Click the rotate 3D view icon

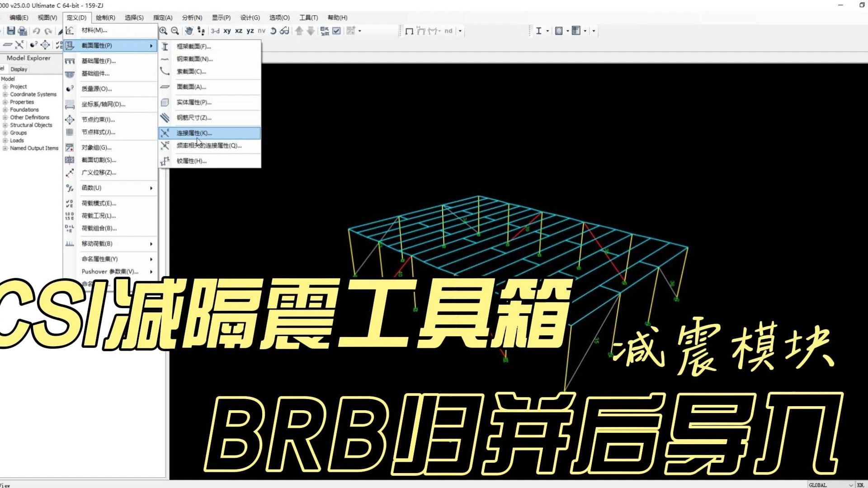point(273,31)
